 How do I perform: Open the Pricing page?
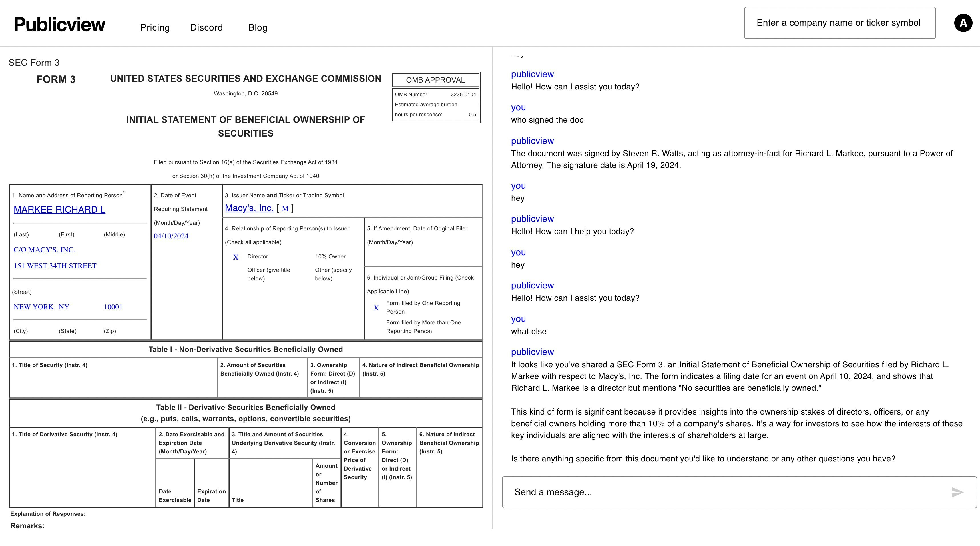click(x=155, y=27)
